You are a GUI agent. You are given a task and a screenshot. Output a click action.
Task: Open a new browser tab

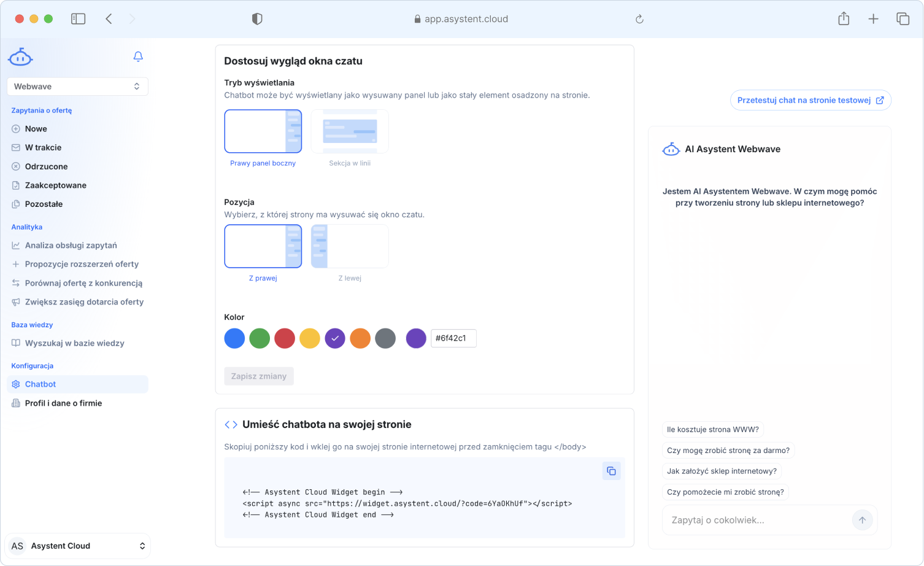873,19
